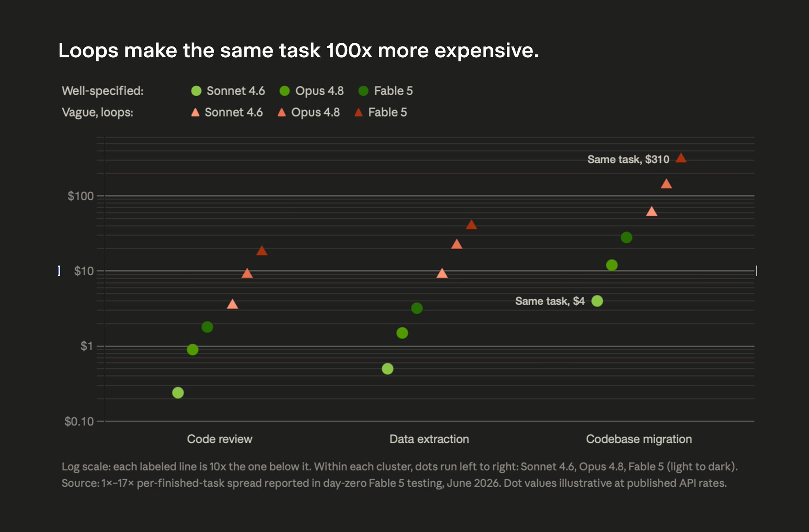The height and width of the screenshot is (532, 809).
Task: Click the 'Same task, $310' annotation text
Action: (628, 159)
